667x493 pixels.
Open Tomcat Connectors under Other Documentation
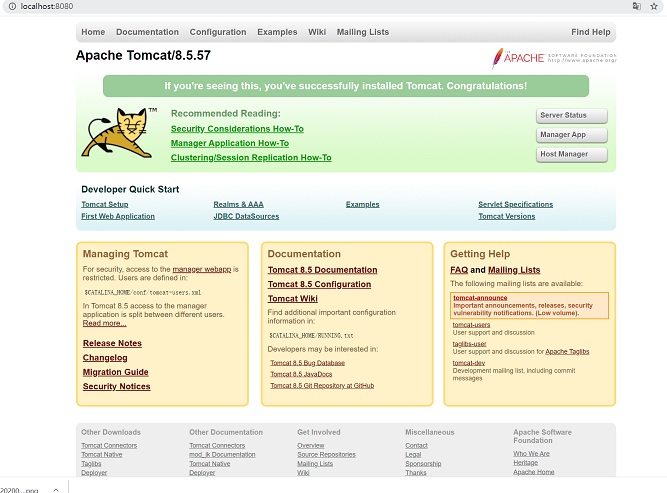click(x=217, y=446)
